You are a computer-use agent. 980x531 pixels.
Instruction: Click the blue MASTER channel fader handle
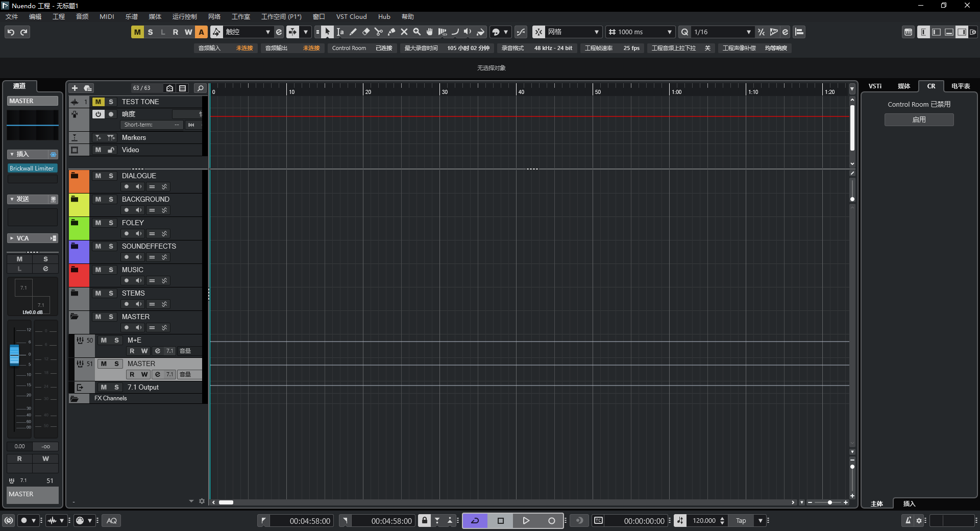14,355
